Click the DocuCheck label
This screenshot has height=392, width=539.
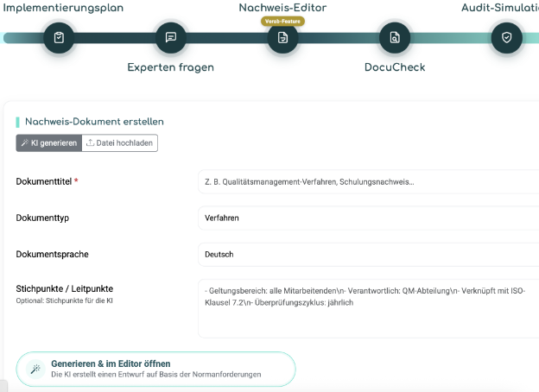click(395, 67)
